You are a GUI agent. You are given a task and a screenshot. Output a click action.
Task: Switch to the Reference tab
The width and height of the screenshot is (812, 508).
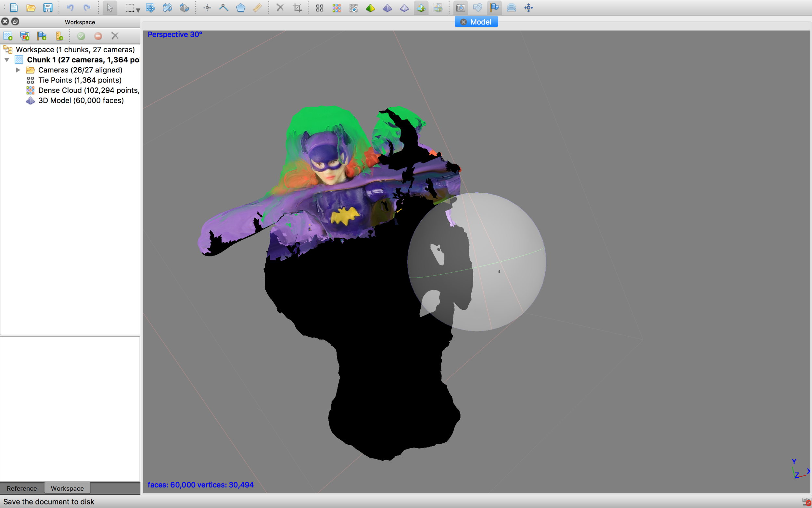(22, 488)
